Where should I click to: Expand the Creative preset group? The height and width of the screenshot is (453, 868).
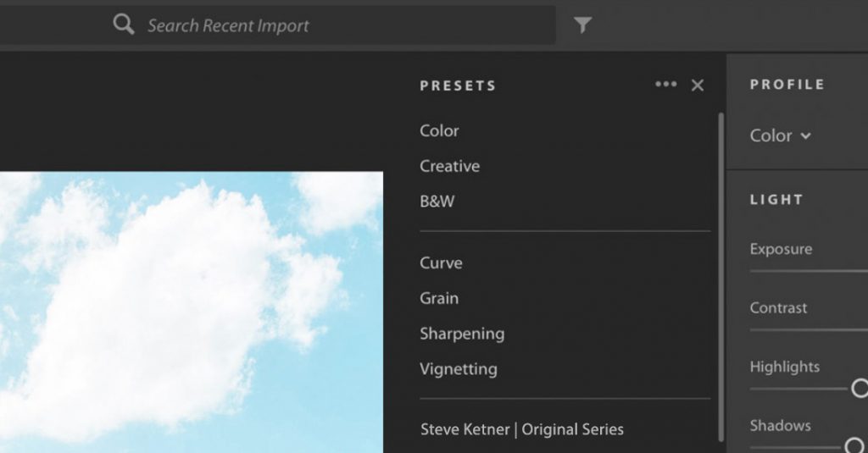449,167
